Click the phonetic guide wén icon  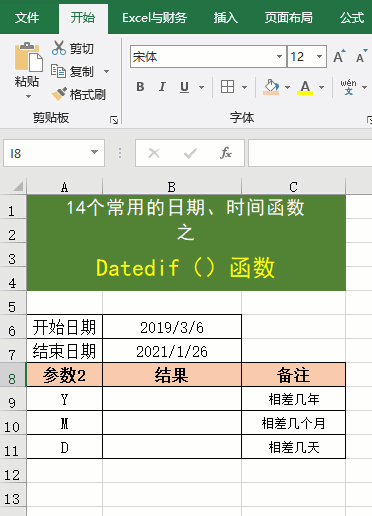348,87
